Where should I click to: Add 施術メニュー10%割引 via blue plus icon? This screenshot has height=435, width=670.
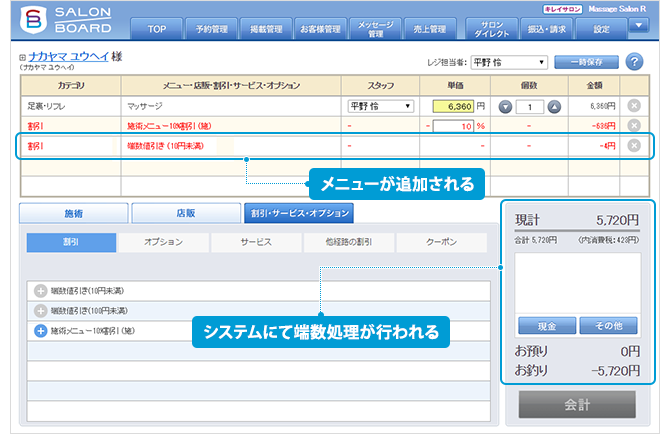pos(41,329)
